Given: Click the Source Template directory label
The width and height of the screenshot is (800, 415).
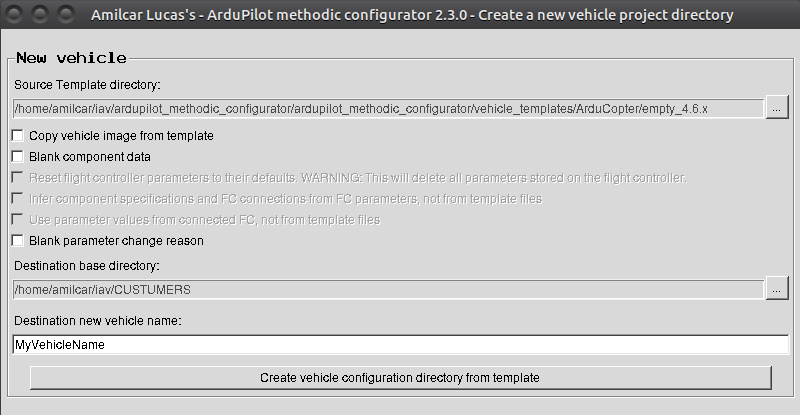Looking at the screenshot, I should 87,85.
